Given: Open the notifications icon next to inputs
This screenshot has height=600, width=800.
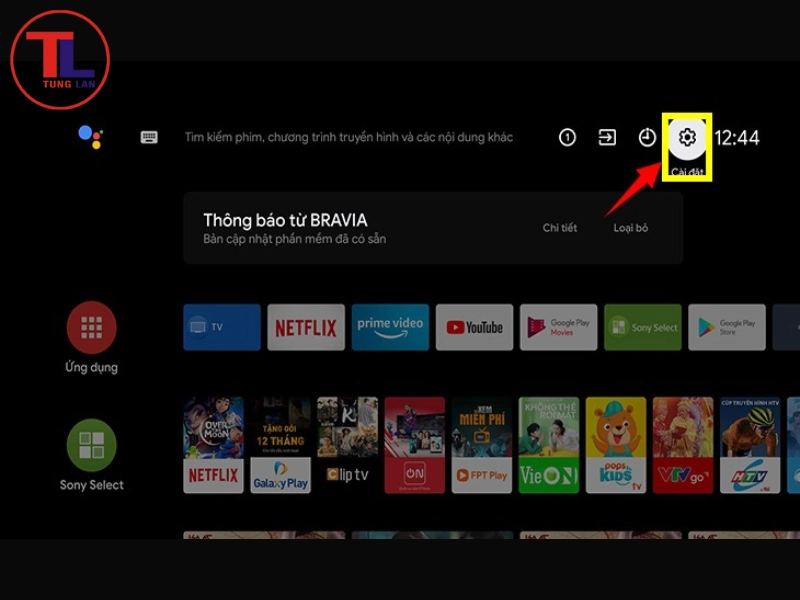Looking at the screenshot, I should tap(566, 136).
